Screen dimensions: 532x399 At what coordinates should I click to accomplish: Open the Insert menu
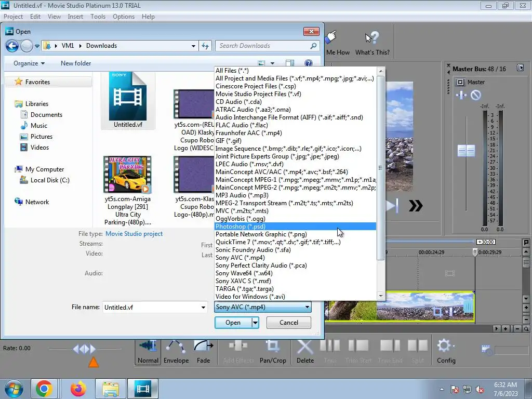pos(75,17)
